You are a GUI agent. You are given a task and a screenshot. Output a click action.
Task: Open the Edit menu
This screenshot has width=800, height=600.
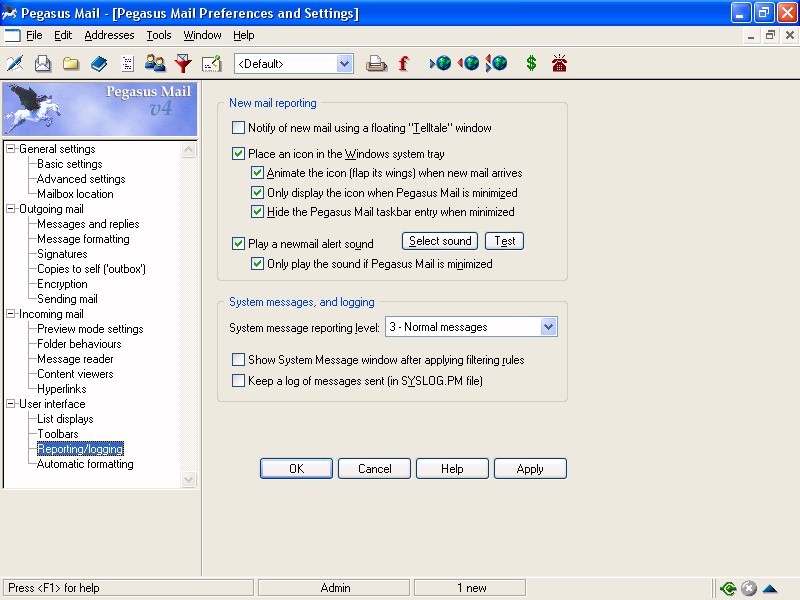pyautogui.click(x=63, y=35)
